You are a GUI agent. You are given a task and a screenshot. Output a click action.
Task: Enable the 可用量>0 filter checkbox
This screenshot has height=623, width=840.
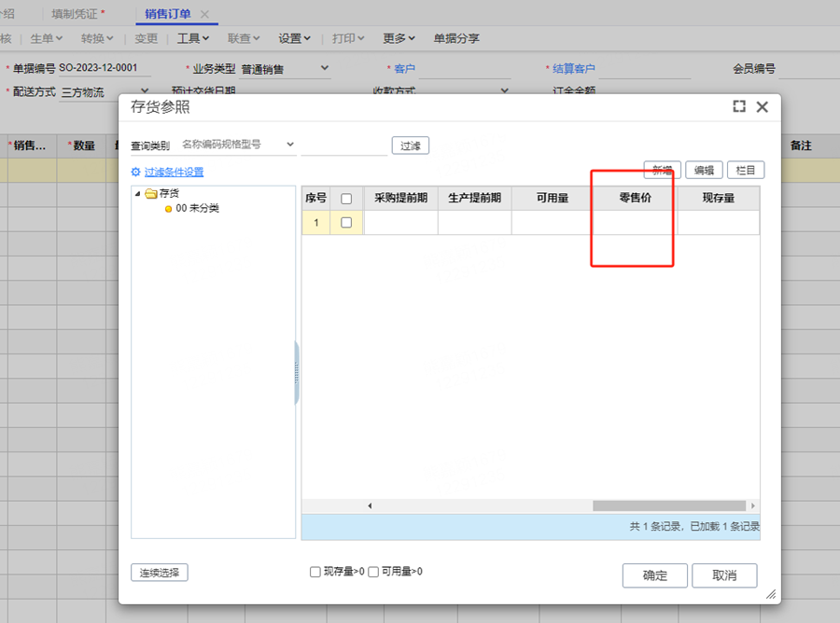[373, 572]
